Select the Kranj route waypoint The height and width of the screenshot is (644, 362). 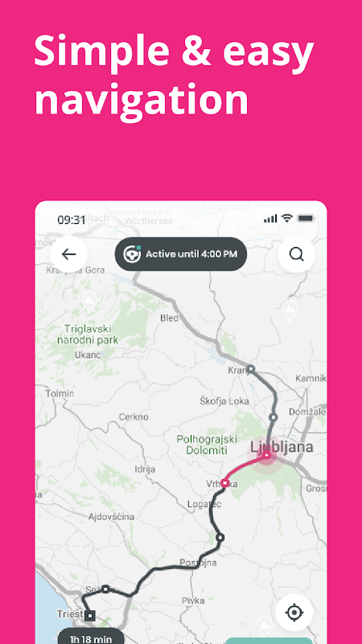point(250,369)
